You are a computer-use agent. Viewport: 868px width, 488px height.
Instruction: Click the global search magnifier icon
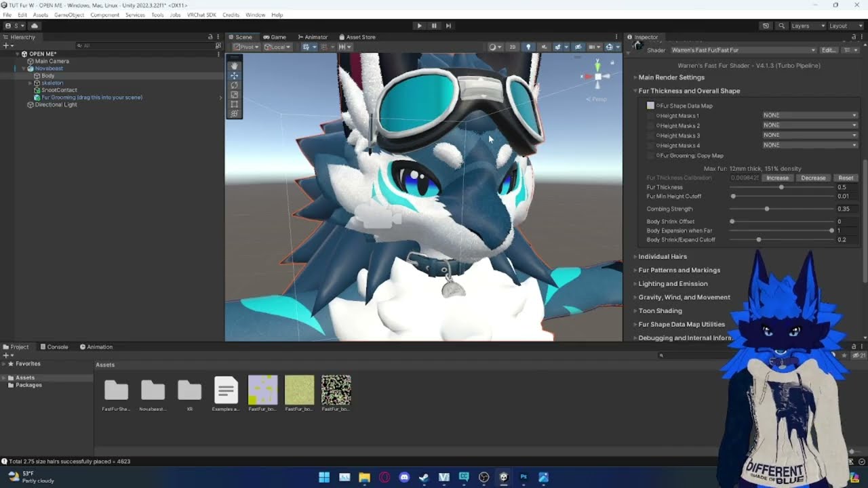pyautogui.click(x=781, y=26)
